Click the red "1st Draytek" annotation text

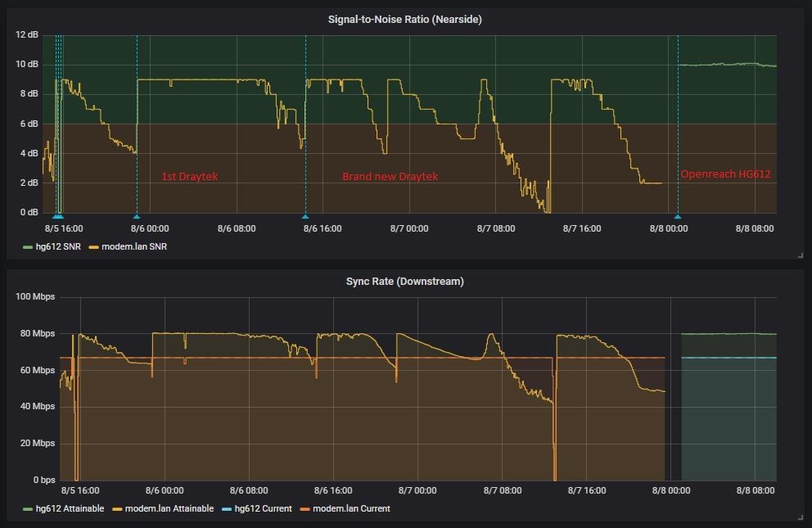pyautogui.click(x=190, y=176)
